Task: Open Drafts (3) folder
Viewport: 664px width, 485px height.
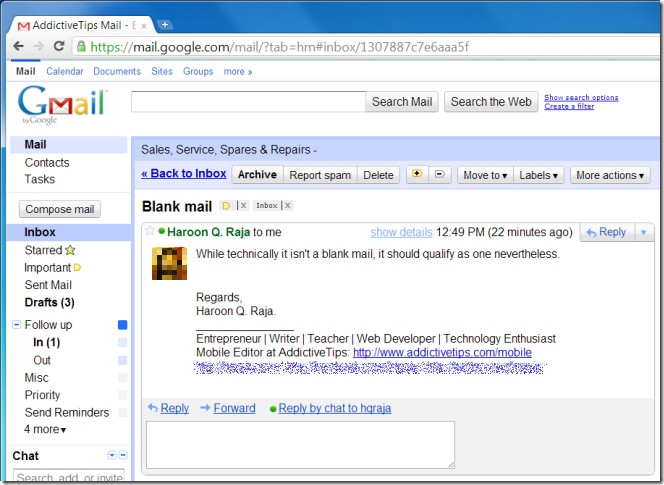Action: pyautogui.click(x=50, y=302)
